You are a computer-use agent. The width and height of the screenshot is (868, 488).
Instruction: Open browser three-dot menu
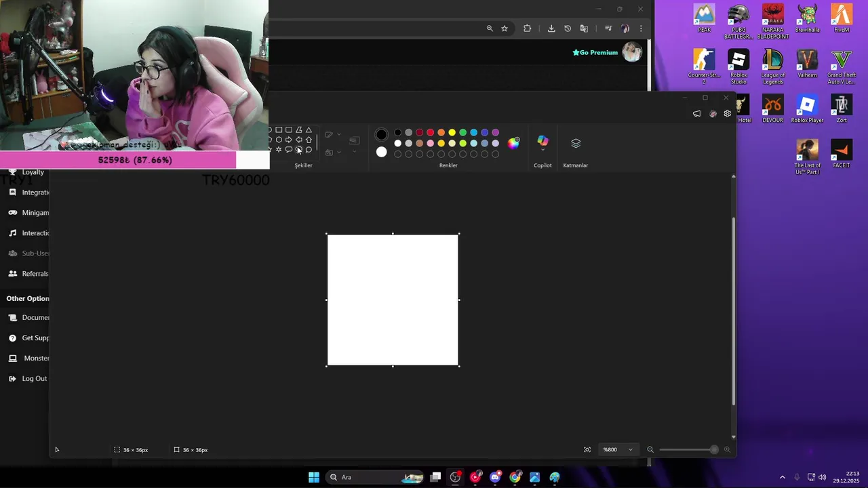point(641,28)
